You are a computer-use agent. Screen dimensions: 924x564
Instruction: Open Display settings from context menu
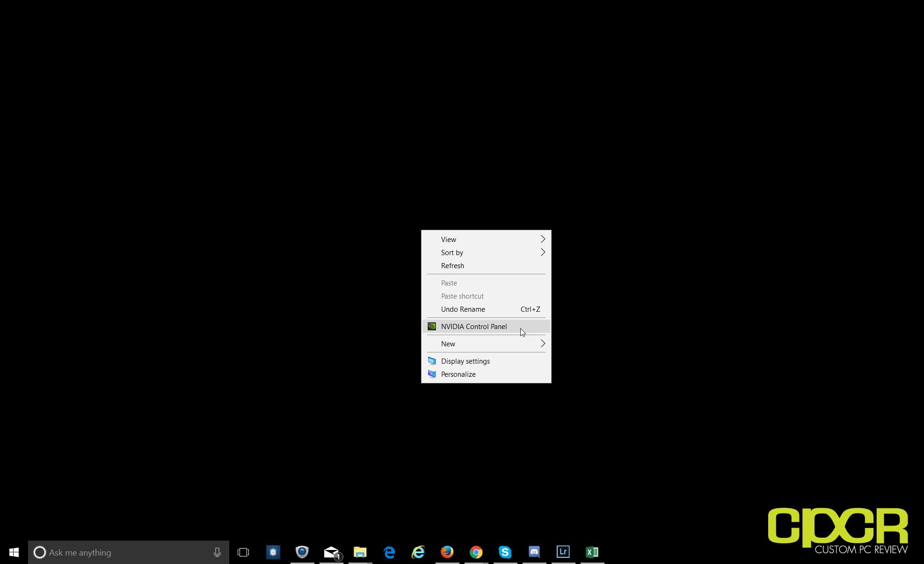click(x=486, y=361)
